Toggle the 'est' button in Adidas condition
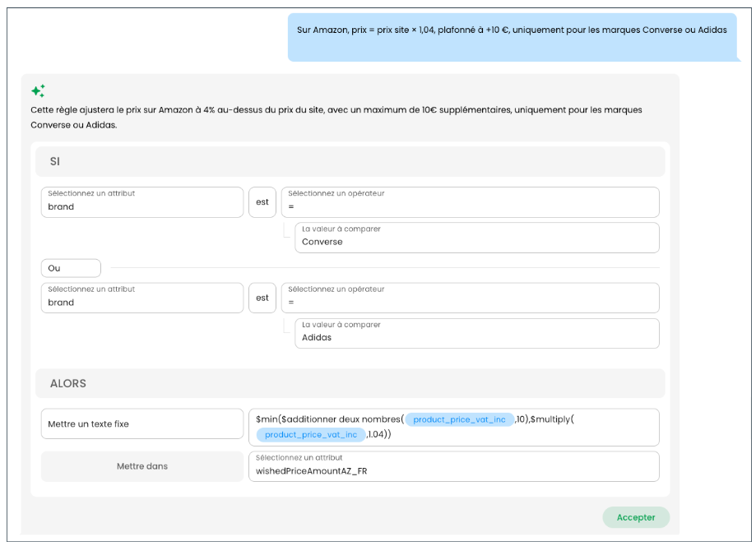 tap(262, 298)
